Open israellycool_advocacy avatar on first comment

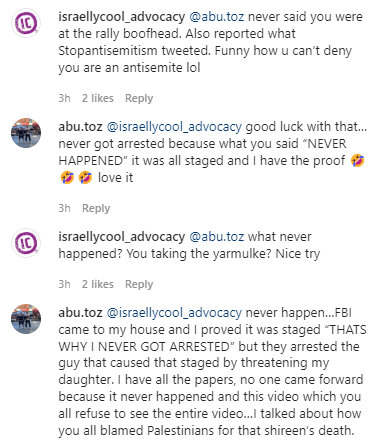[x=26, y=23]
